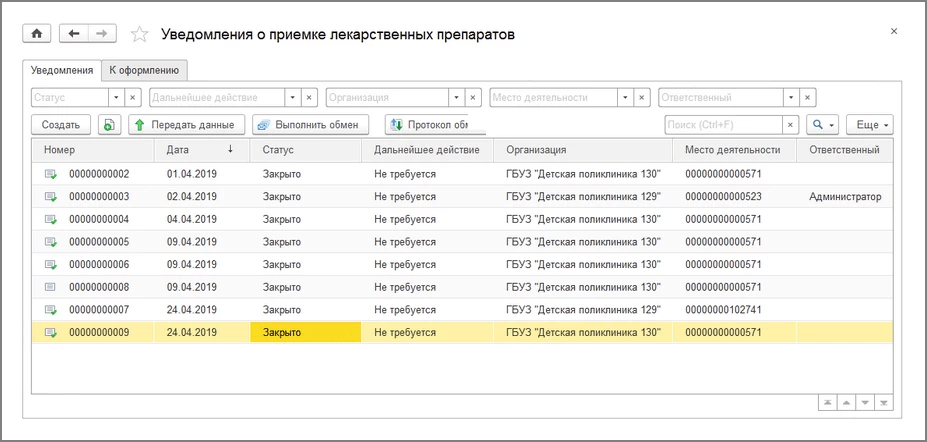Viewport: 927px width, 442px height.
Task: Select Администратор cell
Action: click(x=845, y=196)
